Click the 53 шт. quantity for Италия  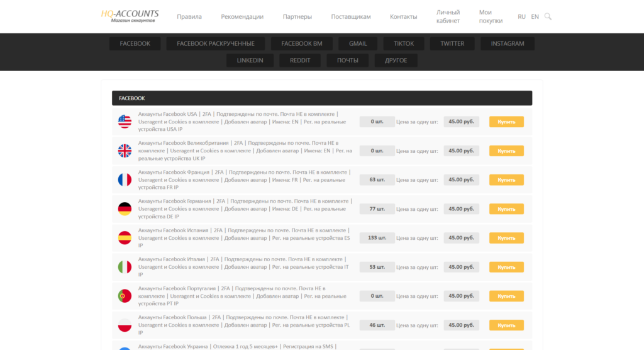point(377,267)
